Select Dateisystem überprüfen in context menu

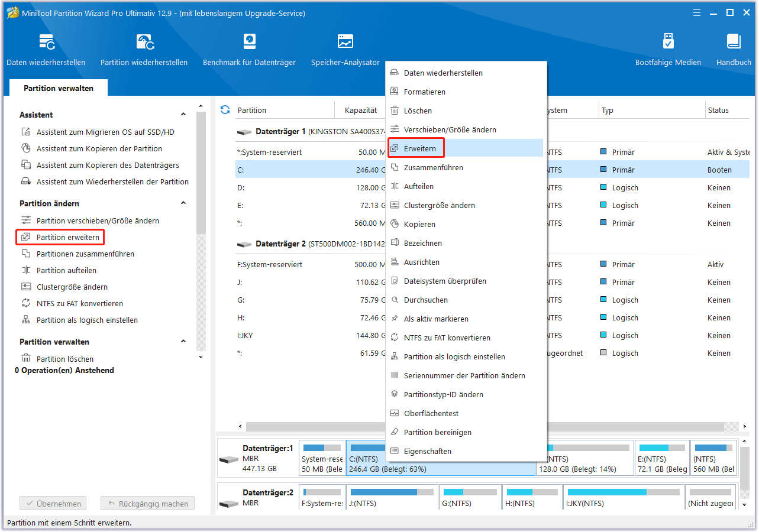coord(466,281)
